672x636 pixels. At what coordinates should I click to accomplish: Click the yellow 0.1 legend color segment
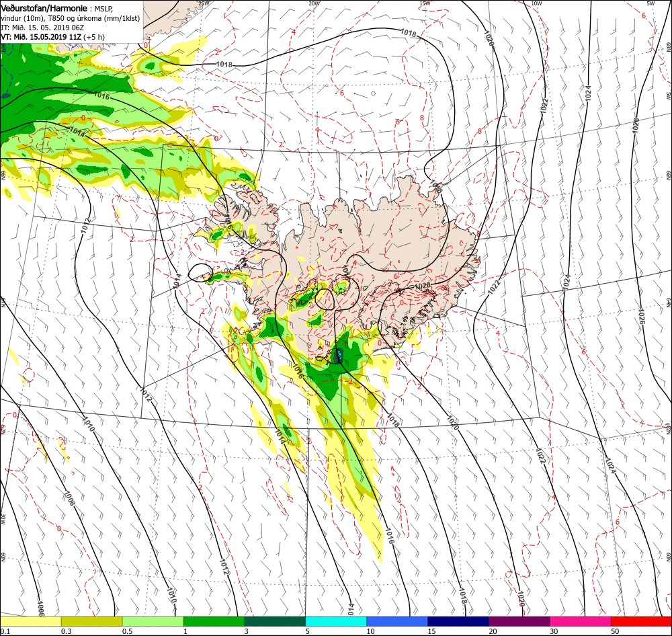coord(30,621)
